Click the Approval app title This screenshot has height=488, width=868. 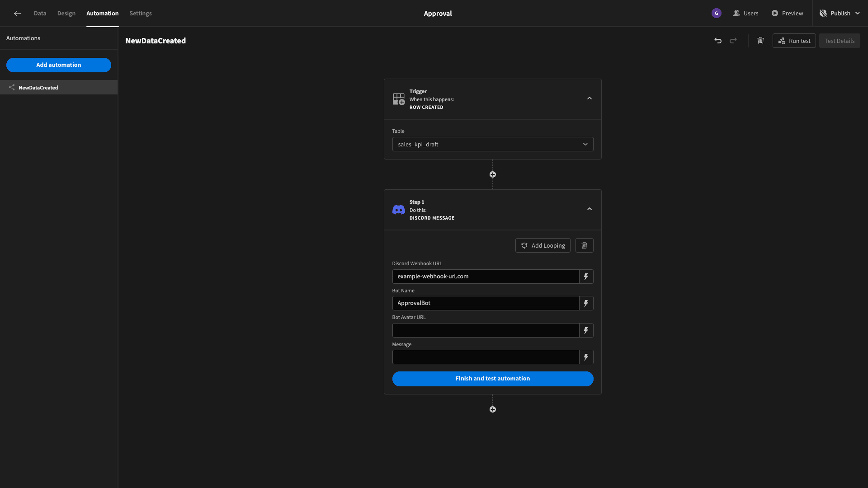click(x=438, y=14)
